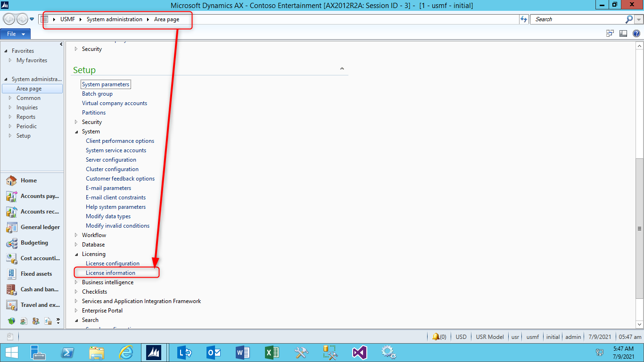Expand the Database tree node
Screen dimensions: 644x362
point(76,245)
